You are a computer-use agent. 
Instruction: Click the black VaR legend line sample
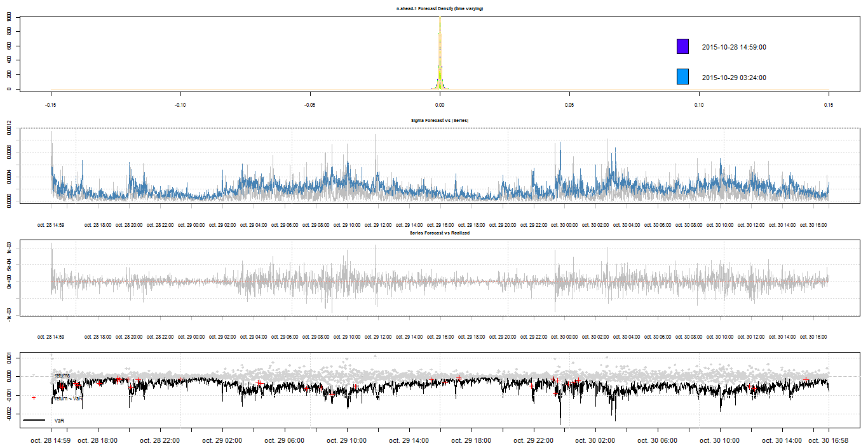34,421
